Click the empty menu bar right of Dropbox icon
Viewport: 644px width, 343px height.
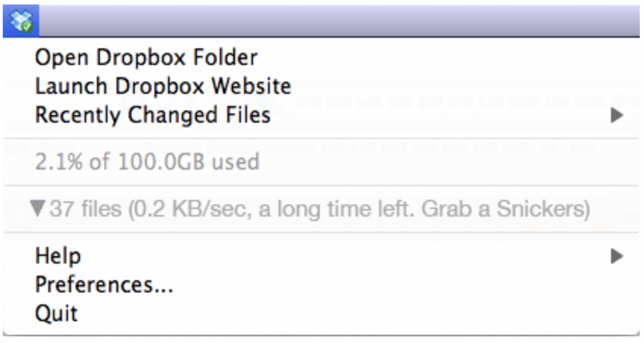click(x=335, y=21)
